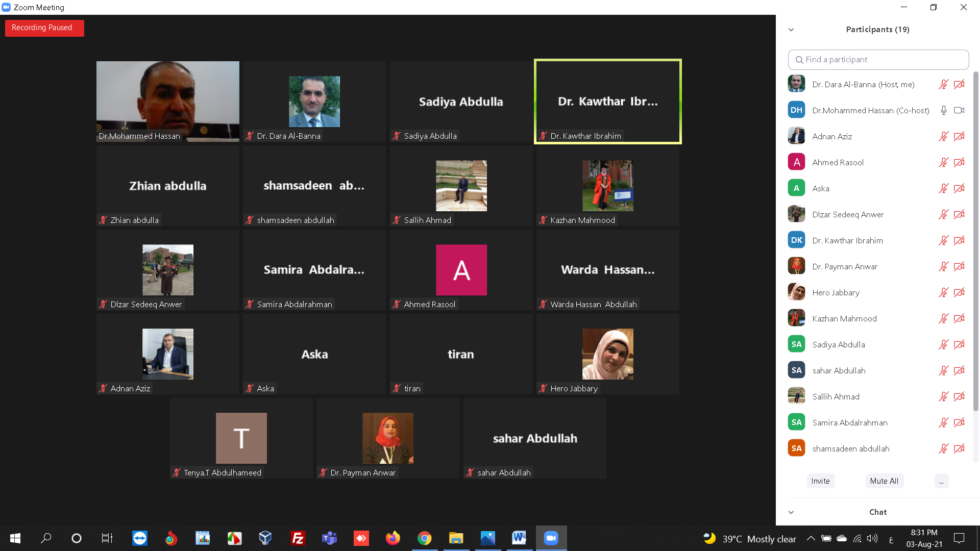Open Google Chrome from the taskbar
The height and width of the screenshot is (551, 980).
[424, 538]
